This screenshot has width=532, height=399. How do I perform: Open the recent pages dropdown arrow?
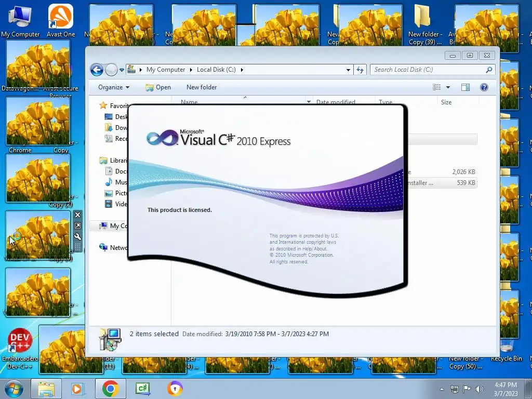pyautogui.click(x=122, y=70)
